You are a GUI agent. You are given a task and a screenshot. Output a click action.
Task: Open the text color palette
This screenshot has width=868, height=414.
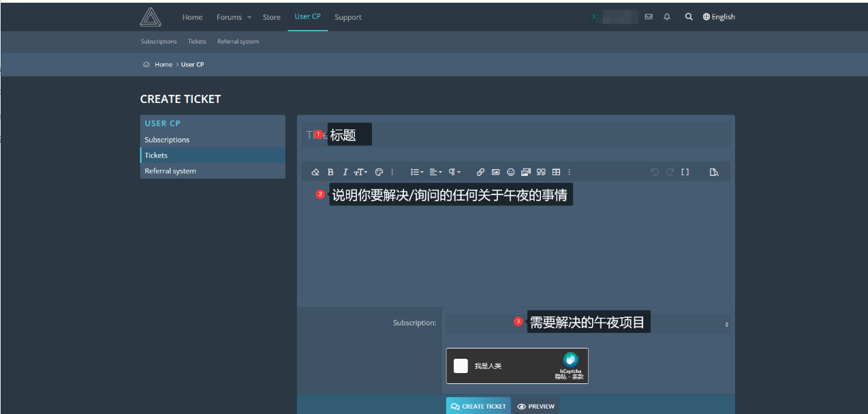379,173
